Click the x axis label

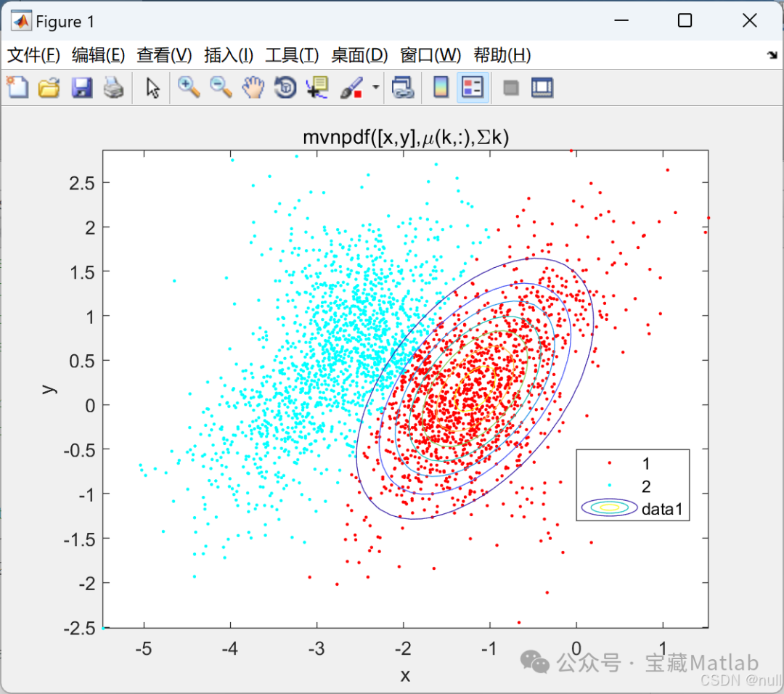(x=405, y=676)
